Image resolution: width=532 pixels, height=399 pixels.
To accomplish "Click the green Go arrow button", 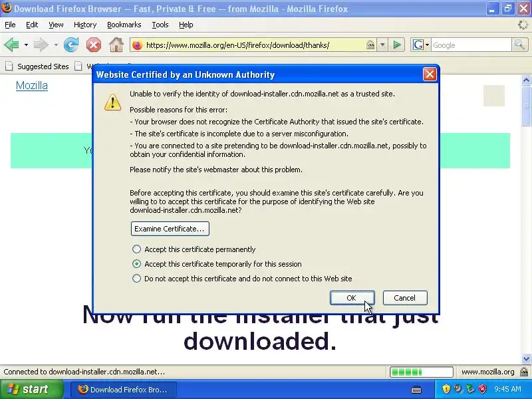I will (x=397, y=45).
